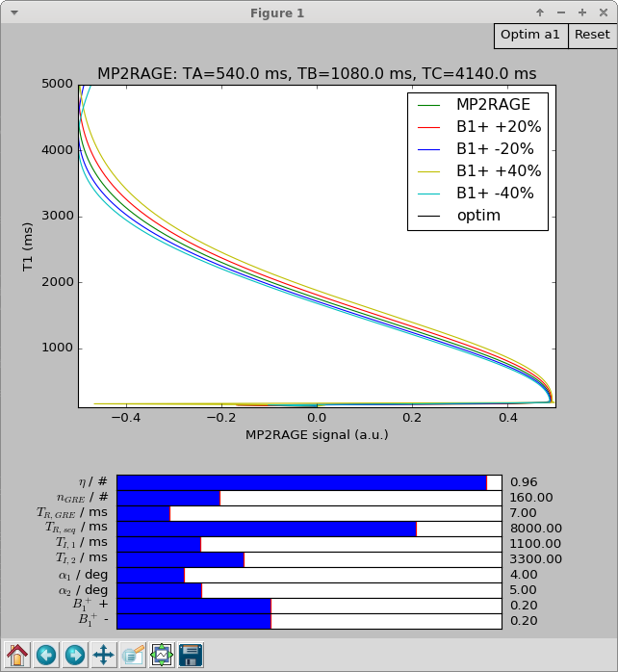Go forward to next view
Viewport: 618px width, 672px height.
(x=75, y=656)
